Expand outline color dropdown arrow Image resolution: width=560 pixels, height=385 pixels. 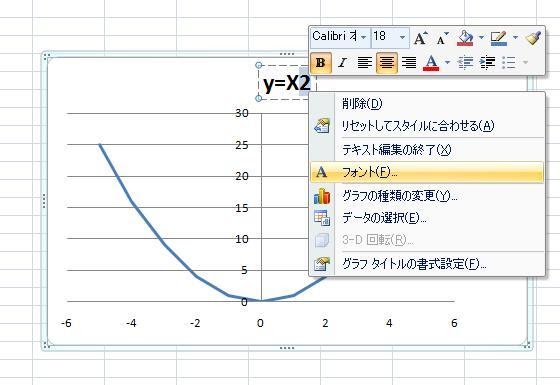515,37
